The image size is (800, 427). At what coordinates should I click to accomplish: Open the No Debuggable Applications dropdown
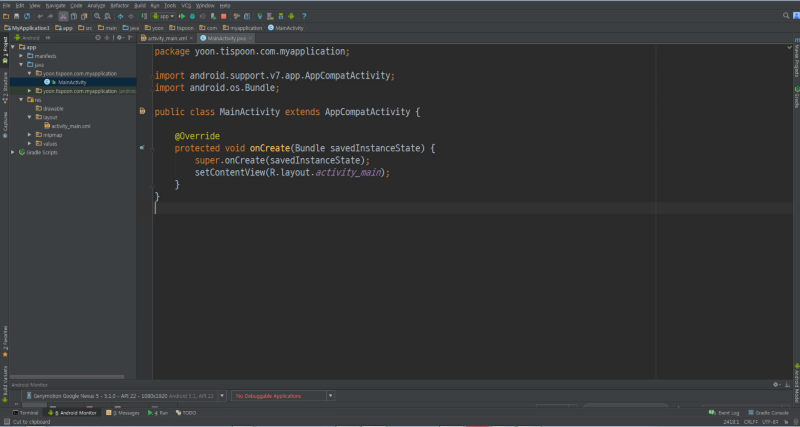point(285,396)
